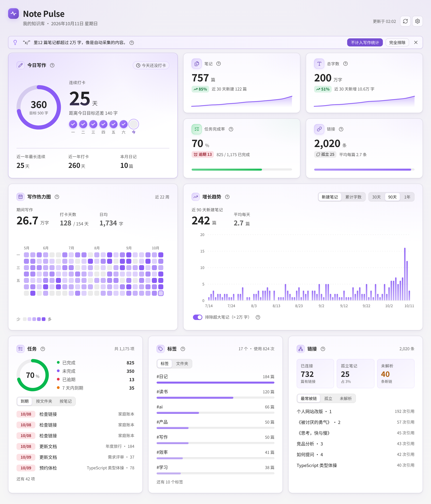Click the 总字数 T icon

pos(319,64)
